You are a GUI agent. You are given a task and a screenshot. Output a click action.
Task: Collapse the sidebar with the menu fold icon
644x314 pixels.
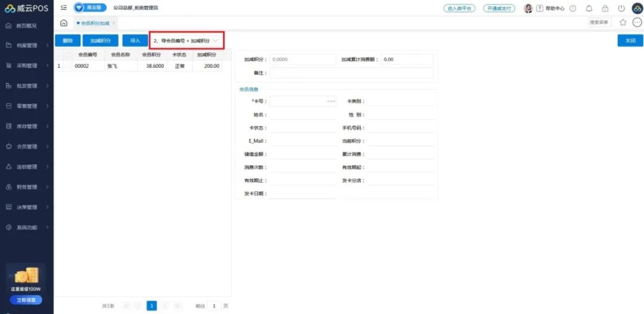[x=64, y=8]
